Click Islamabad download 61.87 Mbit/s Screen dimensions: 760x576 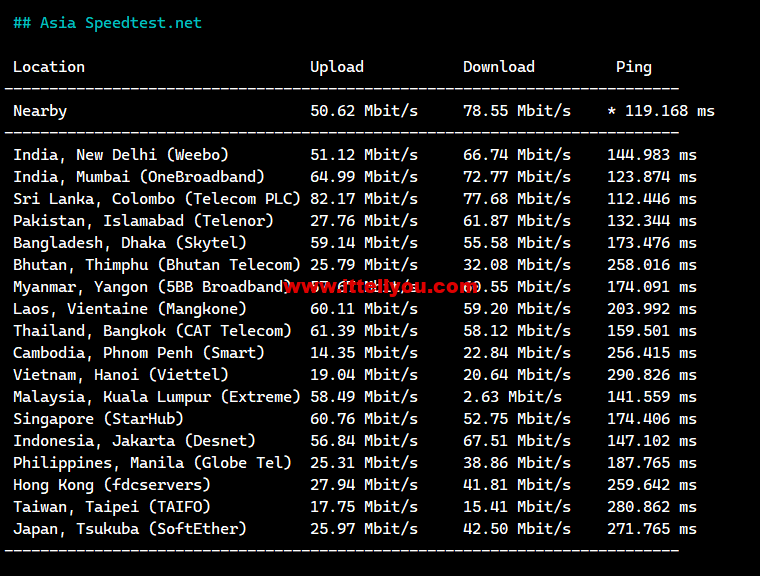517,221
